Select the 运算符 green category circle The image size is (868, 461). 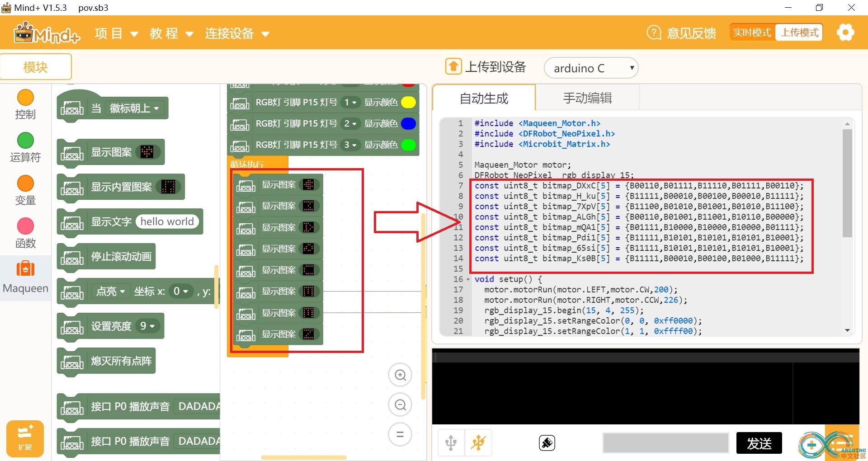[25, 141]
